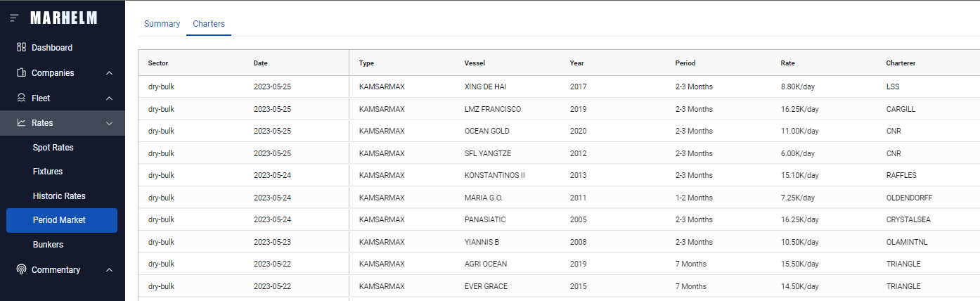Viewport: 980px width, 301px height.
Task: Sort by Year column header
Action: 576,63
